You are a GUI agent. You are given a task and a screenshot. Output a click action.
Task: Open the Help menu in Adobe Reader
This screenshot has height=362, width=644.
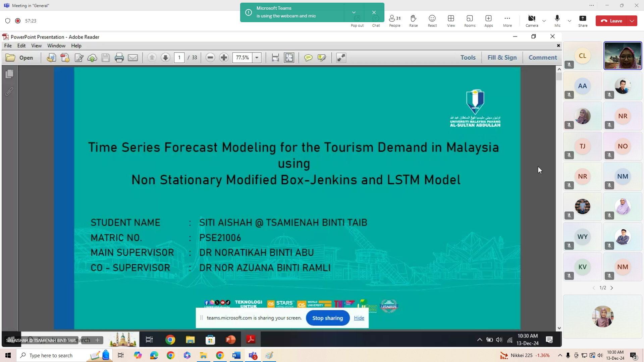(x=76, y=46)
